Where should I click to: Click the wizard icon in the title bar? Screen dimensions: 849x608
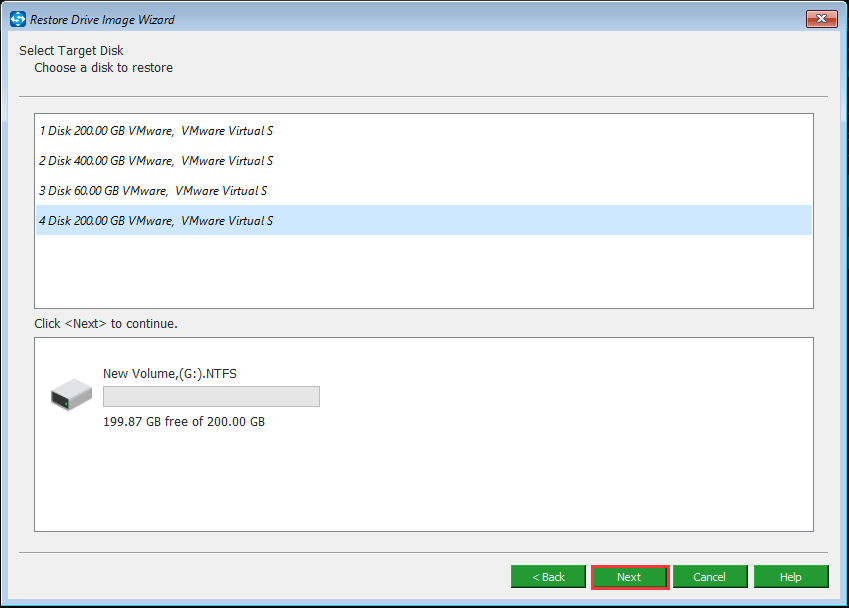pyautogui.click(x=18, y=19)
